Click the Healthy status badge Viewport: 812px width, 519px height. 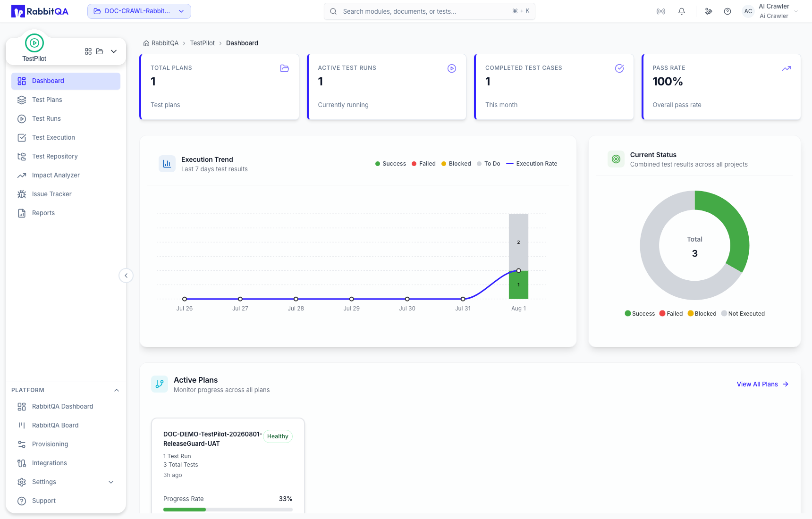pyautogui.click(x=278, y=436)
